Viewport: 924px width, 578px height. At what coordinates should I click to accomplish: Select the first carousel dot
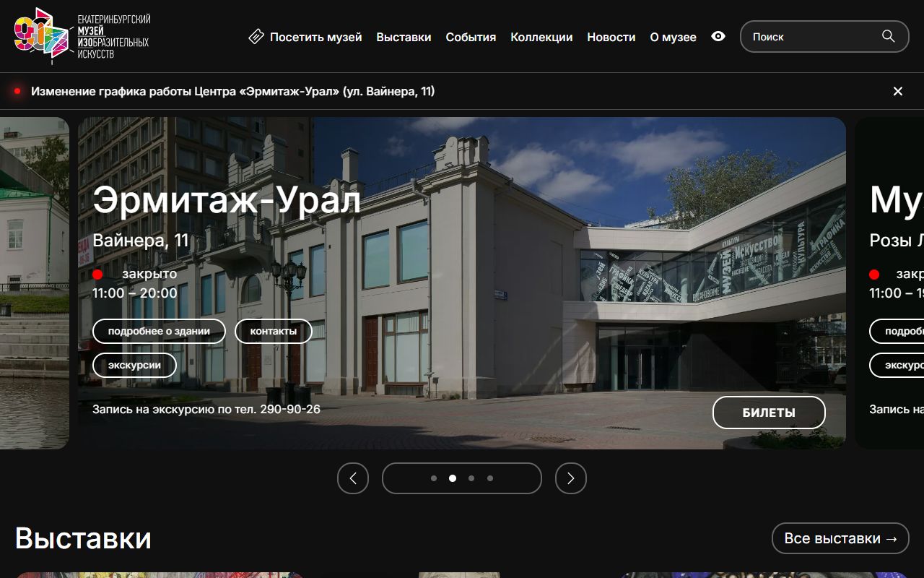[434, 478]
